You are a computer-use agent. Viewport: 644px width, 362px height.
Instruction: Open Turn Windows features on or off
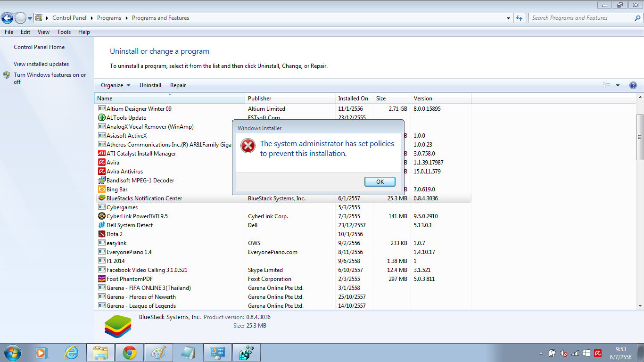tap(50, 78)
